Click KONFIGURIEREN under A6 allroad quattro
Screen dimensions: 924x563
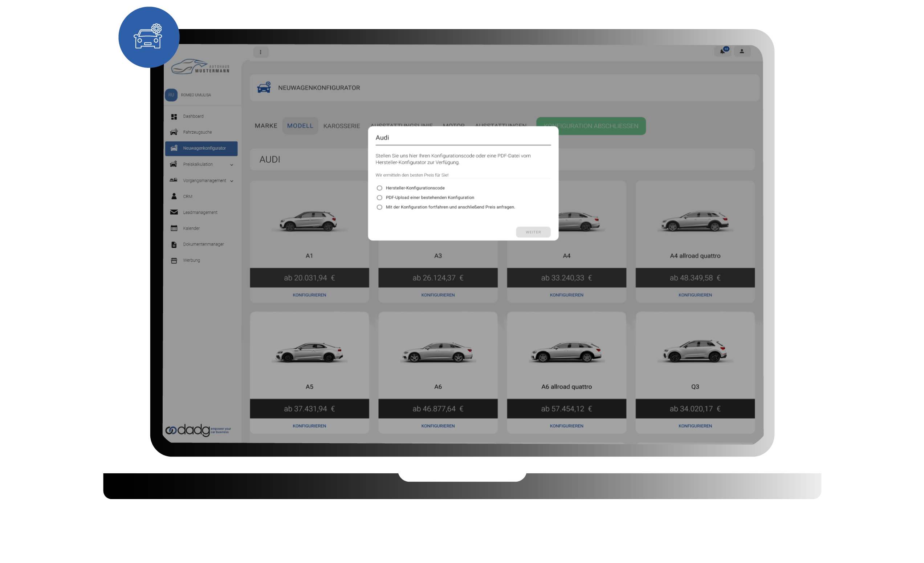pyautogui.click(x=567, y=426)
